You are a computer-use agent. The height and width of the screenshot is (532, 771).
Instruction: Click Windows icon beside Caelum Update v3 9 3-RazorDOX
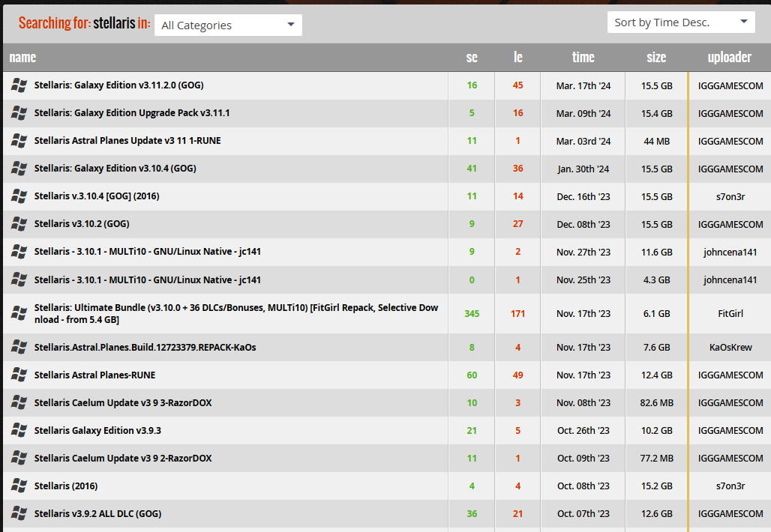(19, 403)
